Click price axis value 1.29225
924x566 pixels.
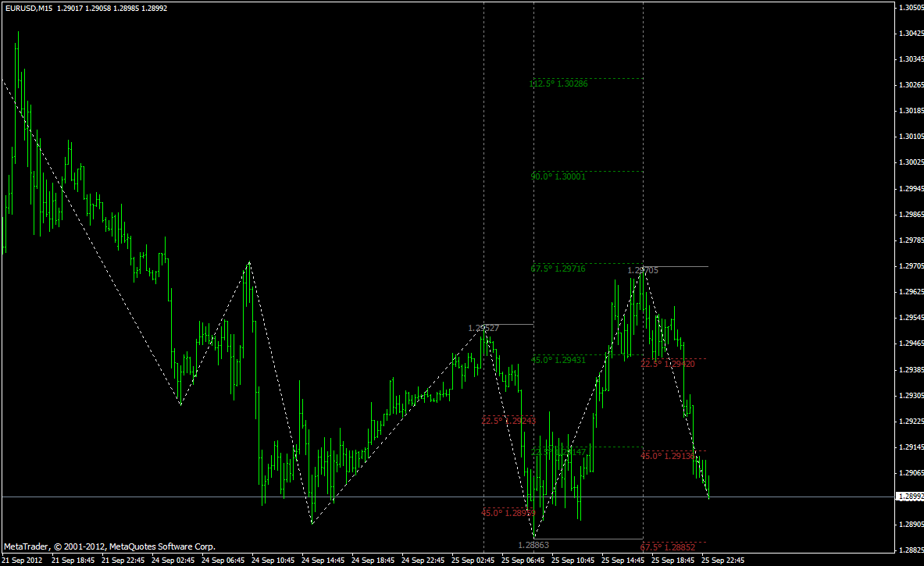pyautogui.click(x=911, y=421)
